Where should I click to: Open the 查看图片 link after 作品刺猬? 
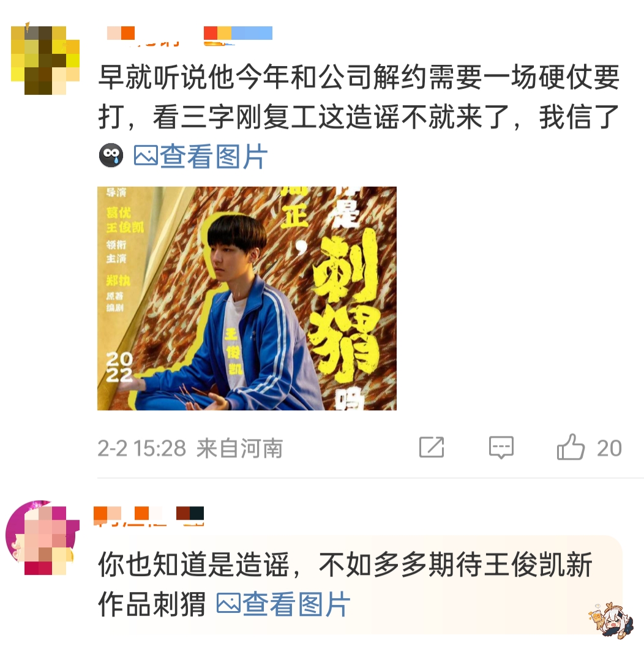click(x=283, y=604)
